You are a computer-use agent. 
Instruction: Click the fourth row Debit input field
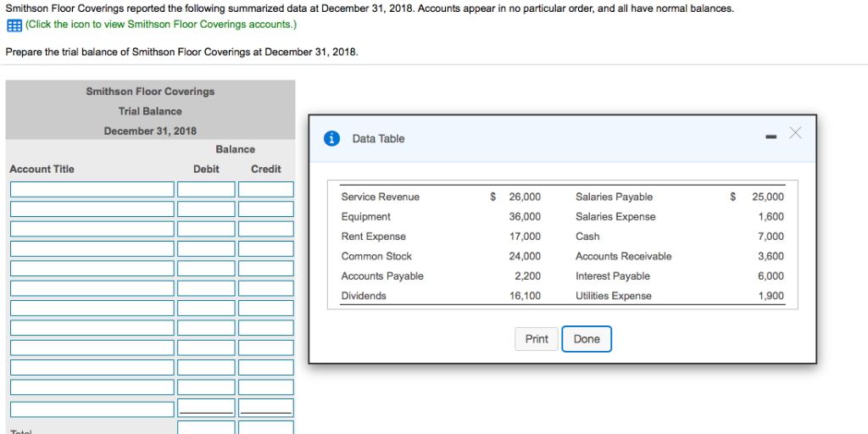(x=207, y=248)
